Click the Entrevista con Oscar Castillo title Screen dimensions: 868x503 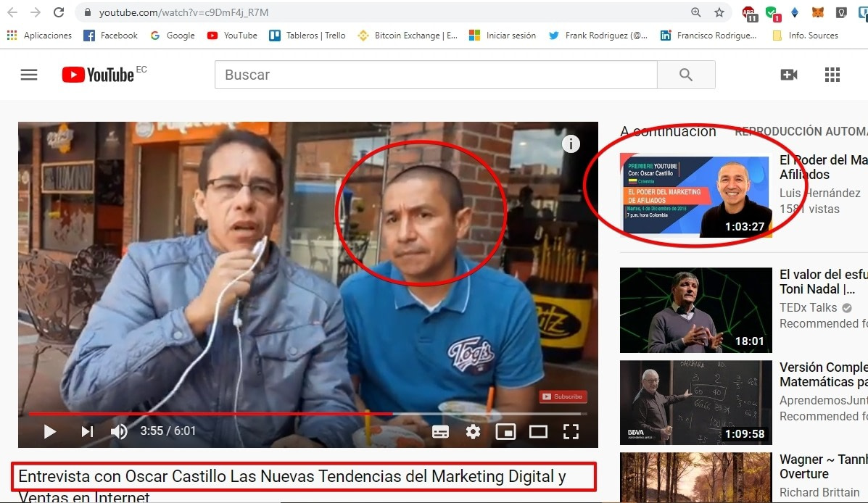click(x=292, y=486)
